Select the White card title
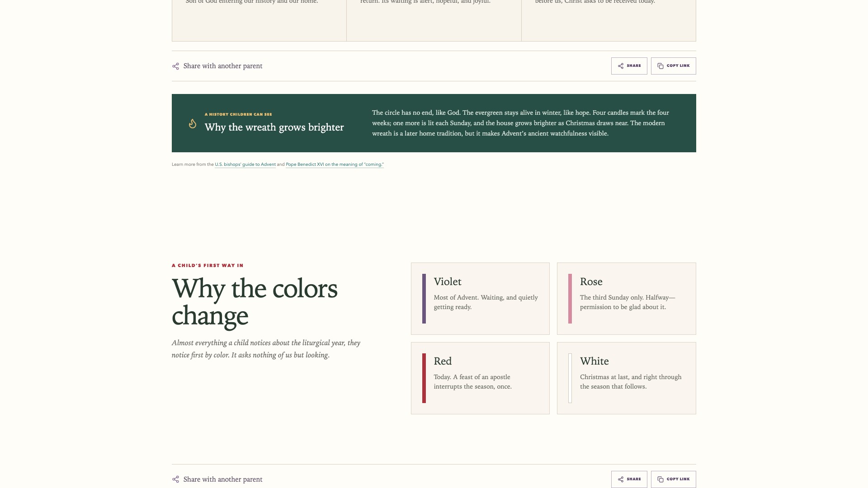The width and height of the screenshot is (868, 488). [x=594, y=361]
